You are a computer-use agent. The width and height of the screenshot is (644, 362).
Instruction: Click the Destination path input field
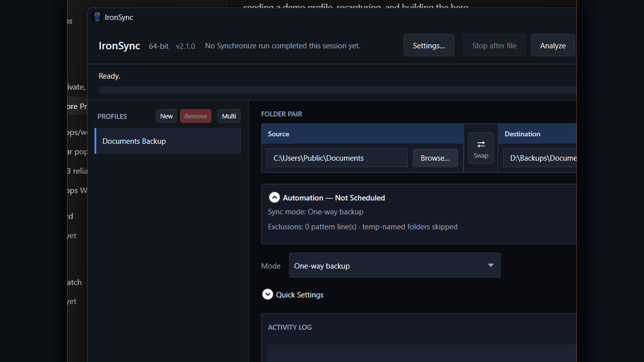click(x=540, y=158)
